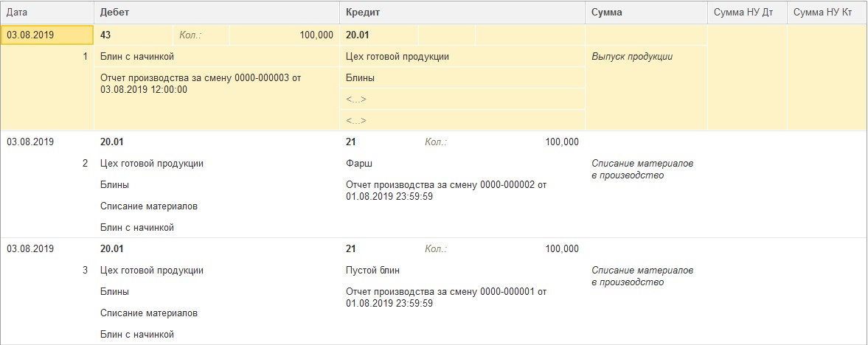Select "Блин с начинкой" in the first entry
Image resolution: width=868 pixels, height=345 pixels.
point(137,56)
